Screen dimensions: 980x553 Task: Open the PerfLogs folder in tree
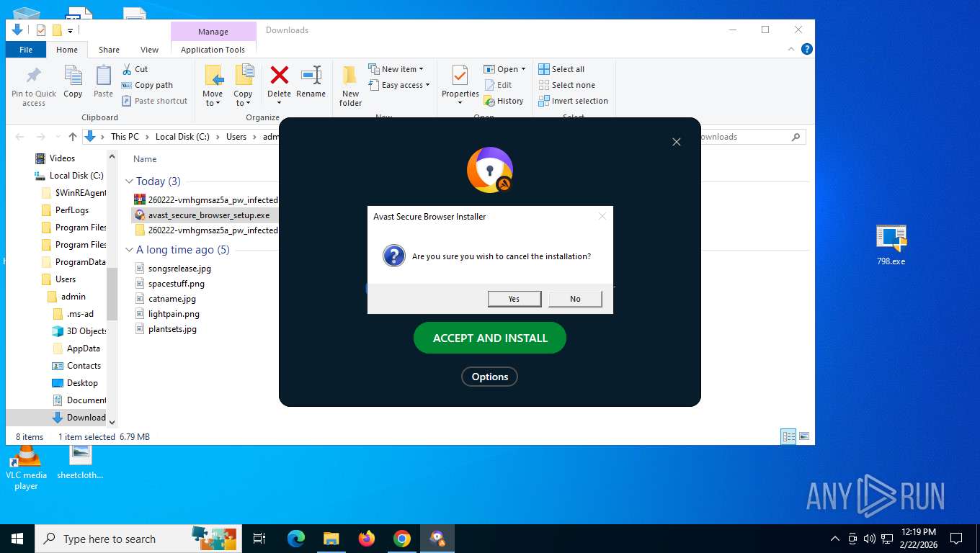(x=72, y=210)
